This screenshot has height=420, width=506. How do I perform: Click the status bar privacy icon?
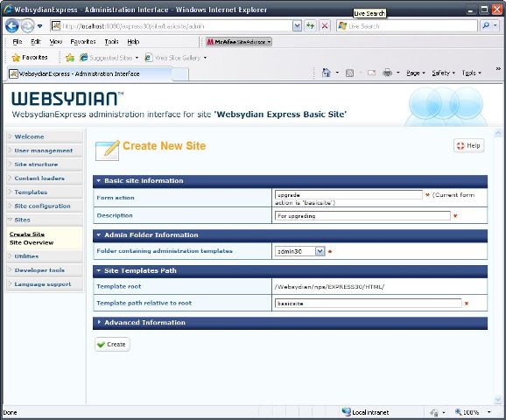click(x=434, y=412)
